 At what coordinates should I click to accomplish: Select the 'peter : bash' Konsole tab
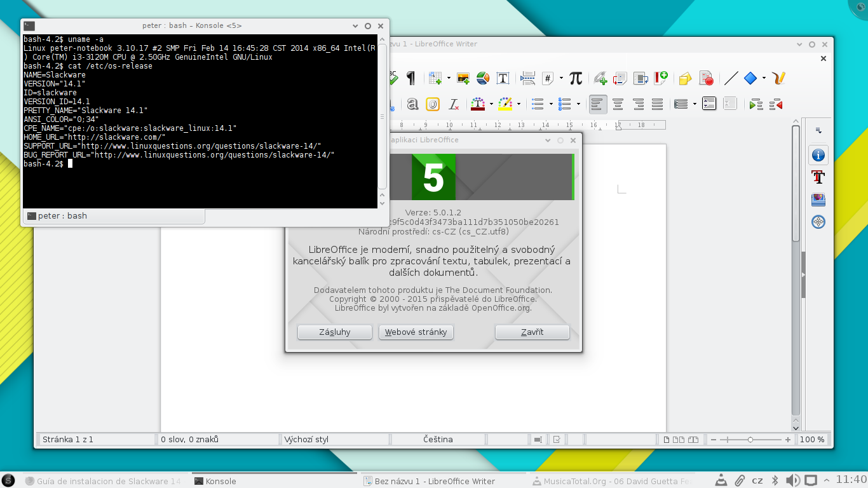coord(114,216)
